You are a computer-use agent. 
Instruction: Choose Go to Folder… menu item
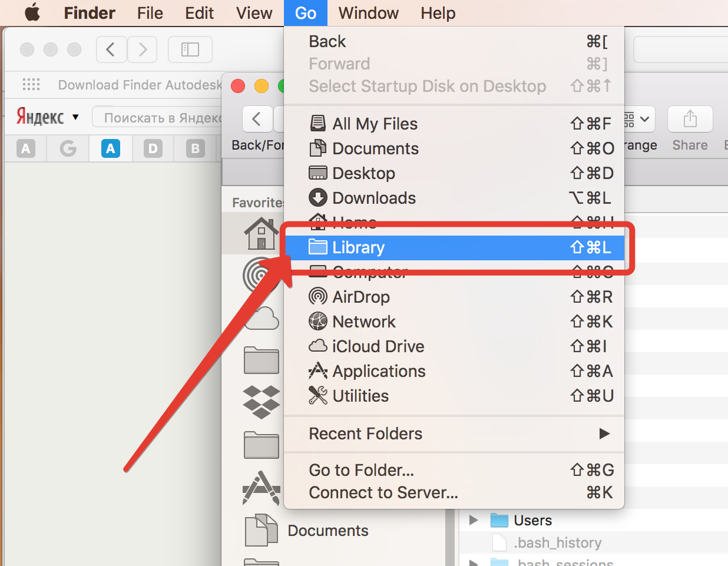[454, 470]
